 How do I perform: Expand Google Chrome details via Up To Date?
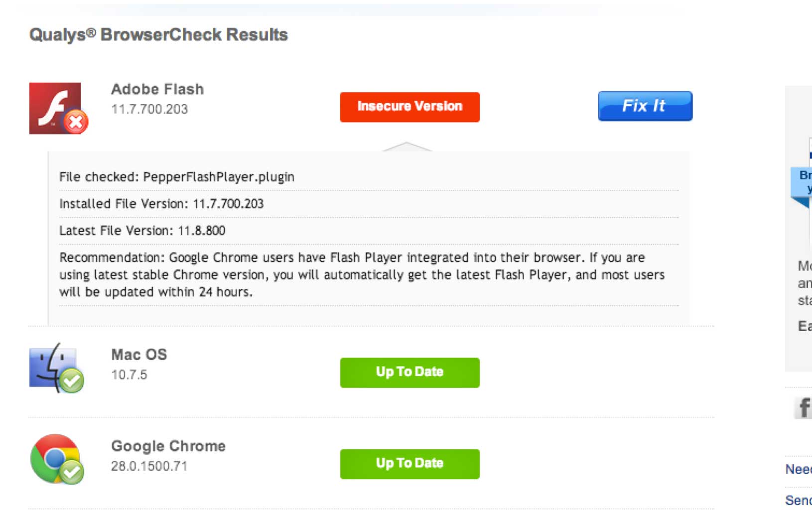coord(409,464)
